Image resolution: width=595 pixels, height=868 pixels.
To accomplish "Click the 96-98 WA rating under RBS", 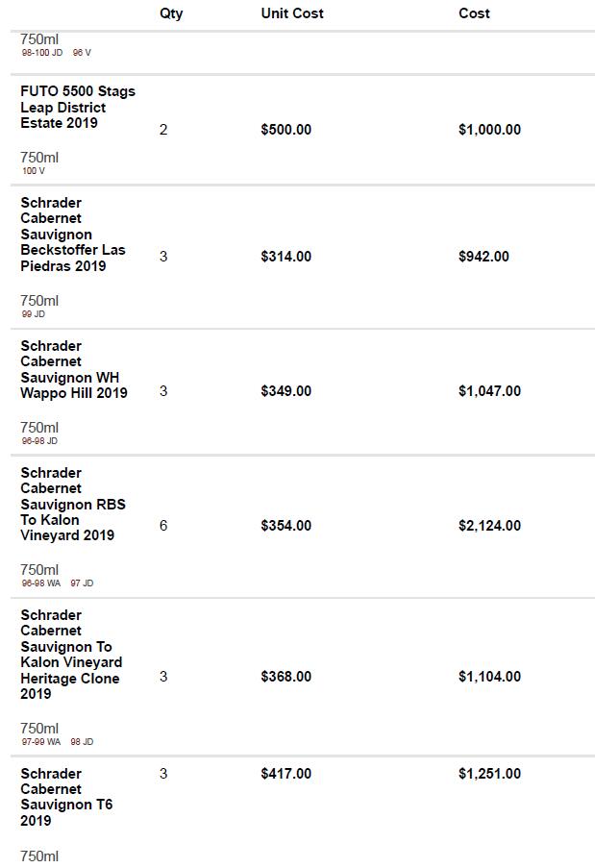I will click(x=41, y=583).
